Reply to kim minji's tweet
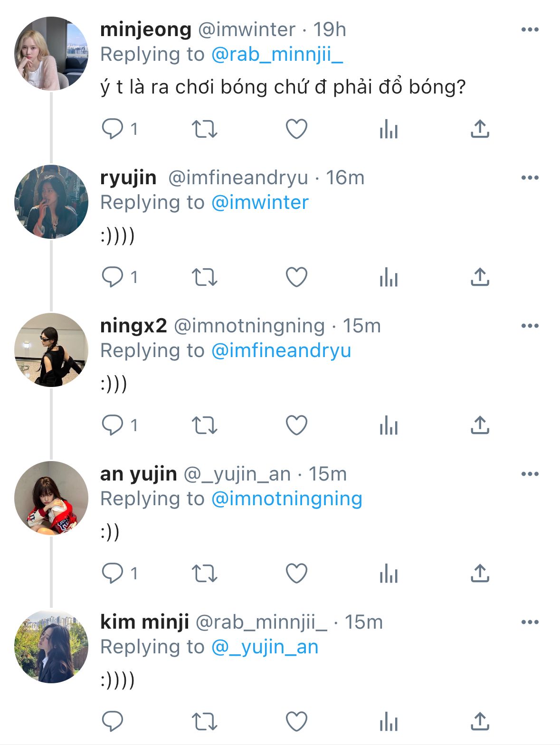Image resolution: width=560 pixels, height=745 pixels. (x=113, y=721)
